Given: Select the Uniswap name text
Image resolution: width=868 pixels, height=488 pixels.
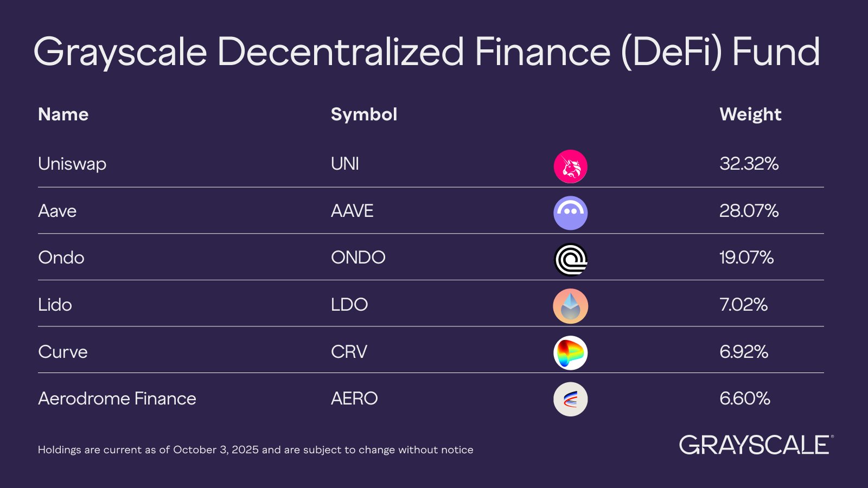Looking at the screenshot, I should (72, 164).
